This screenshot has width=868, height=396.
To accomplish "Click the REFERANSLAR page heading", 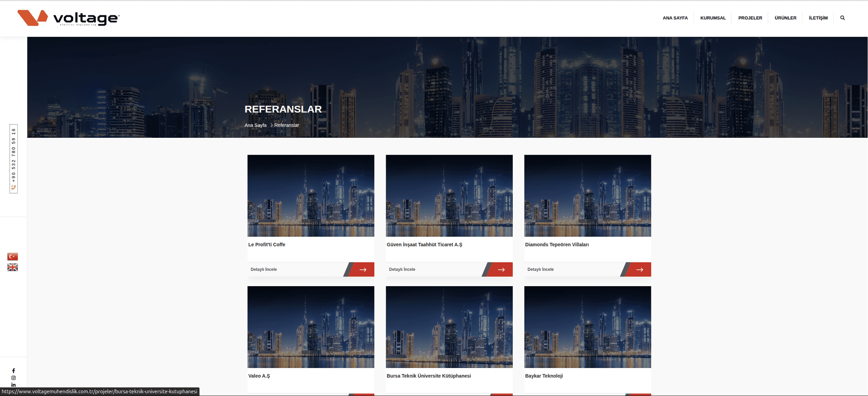I will click(283, 109).
